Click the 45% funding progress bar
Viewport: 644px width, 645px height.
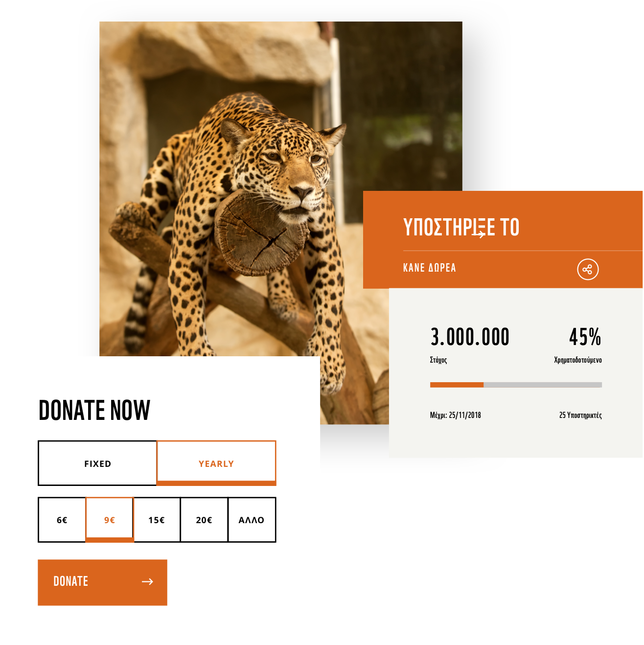tap(516, 385)
